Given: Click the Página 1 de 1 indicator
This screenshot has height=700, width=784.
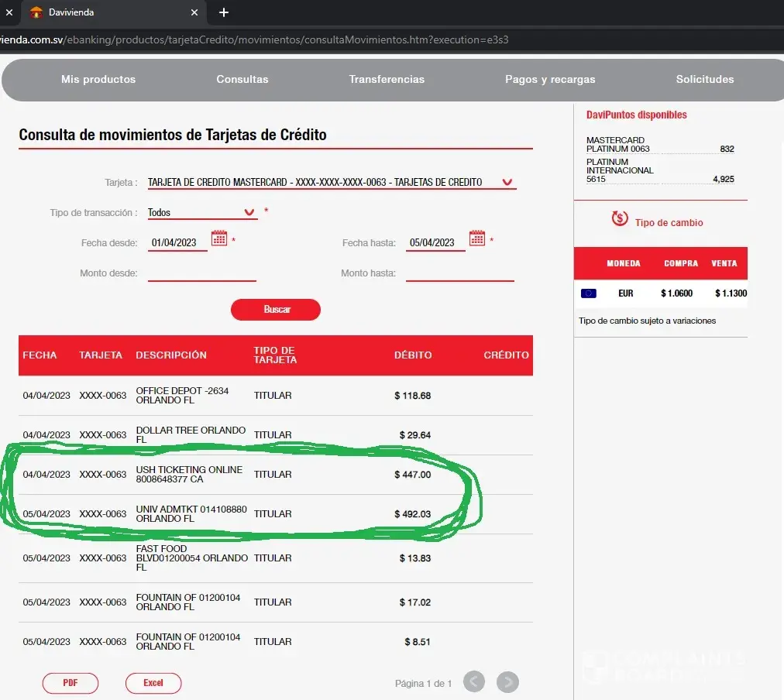Looking at the screenshot, I should click(x=423, y=684).
